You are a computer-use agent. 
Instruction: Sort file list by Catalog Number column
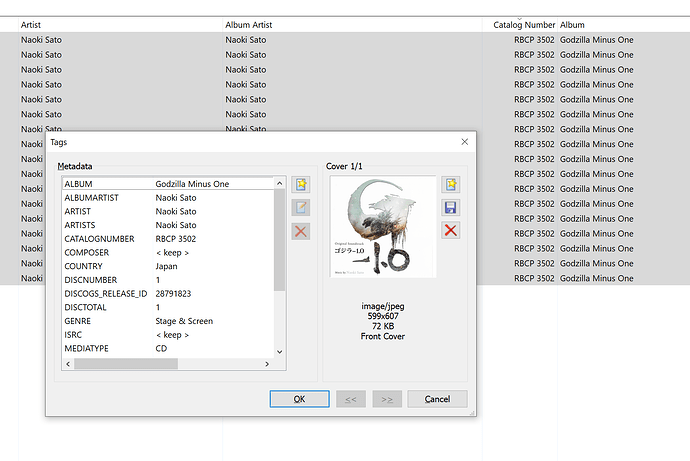coord(520,25)
